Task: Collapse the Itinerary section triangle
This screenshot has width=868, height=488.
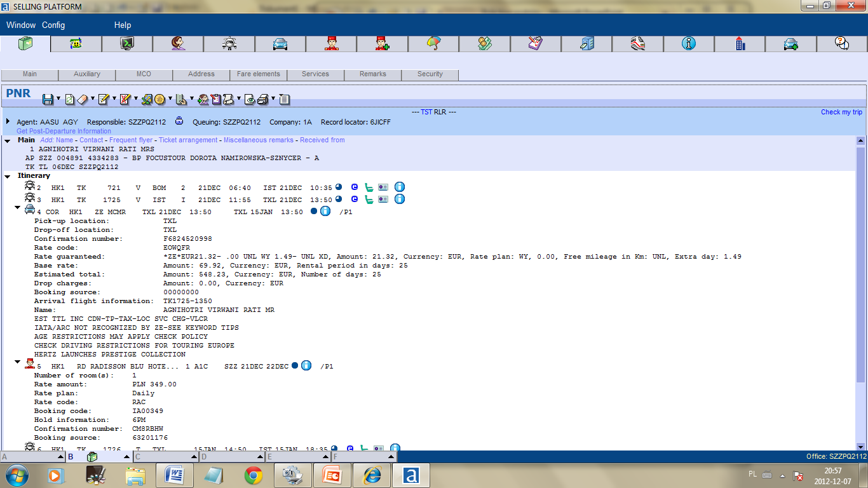Action: click(x=8, y=177)
